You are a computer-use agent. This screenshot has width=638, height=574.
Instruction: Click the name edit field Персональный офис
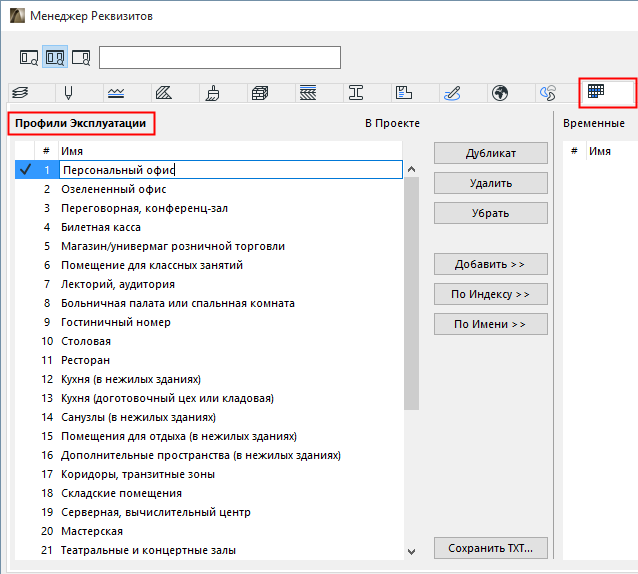(x=231, y=170)
